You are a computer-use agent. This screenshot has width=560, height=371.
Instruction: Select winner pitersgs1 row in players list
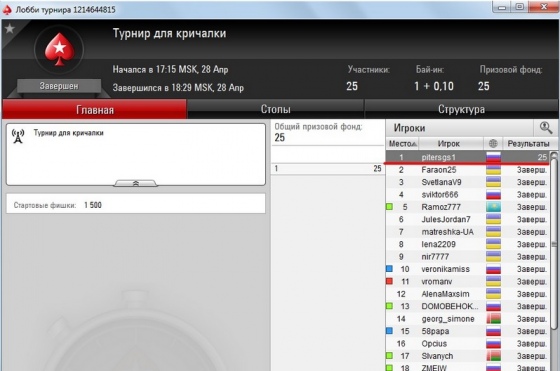pos(468,157)
